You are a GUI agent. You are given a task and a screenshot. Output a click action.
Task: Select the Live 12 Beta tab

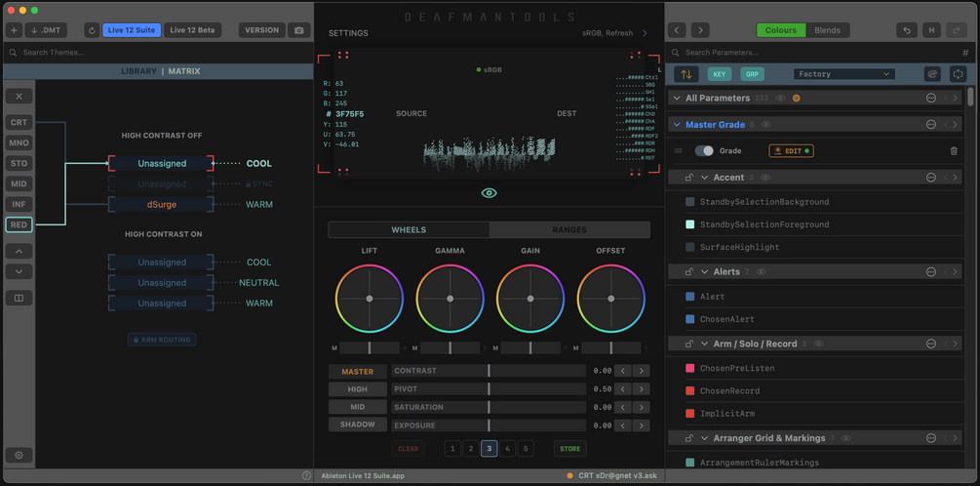pyautogui.click(x=192, y=30)
